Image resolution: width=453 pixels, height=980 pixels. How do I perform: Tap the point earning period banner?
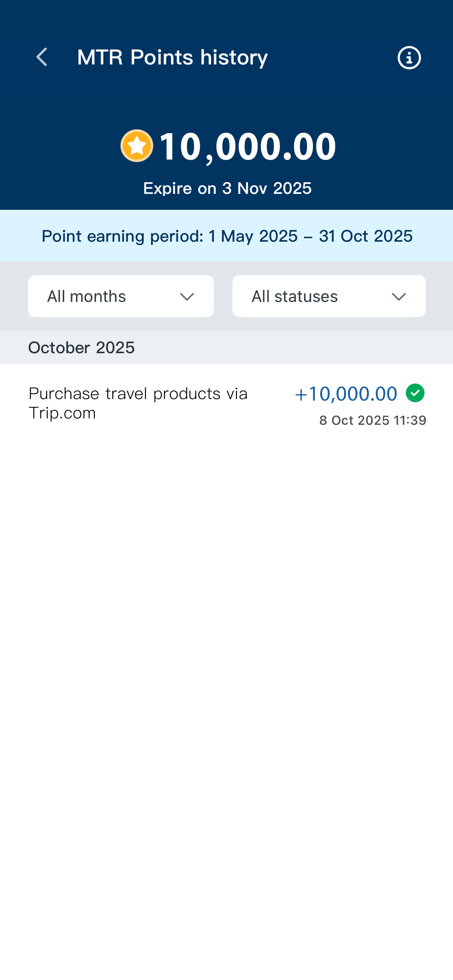226,235
